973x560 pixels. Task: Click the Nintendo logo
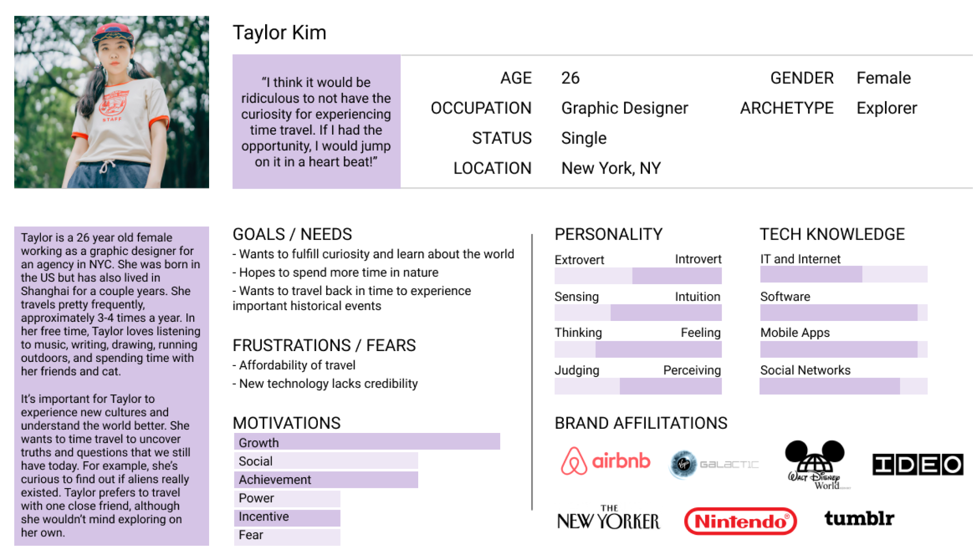[740, 521]
